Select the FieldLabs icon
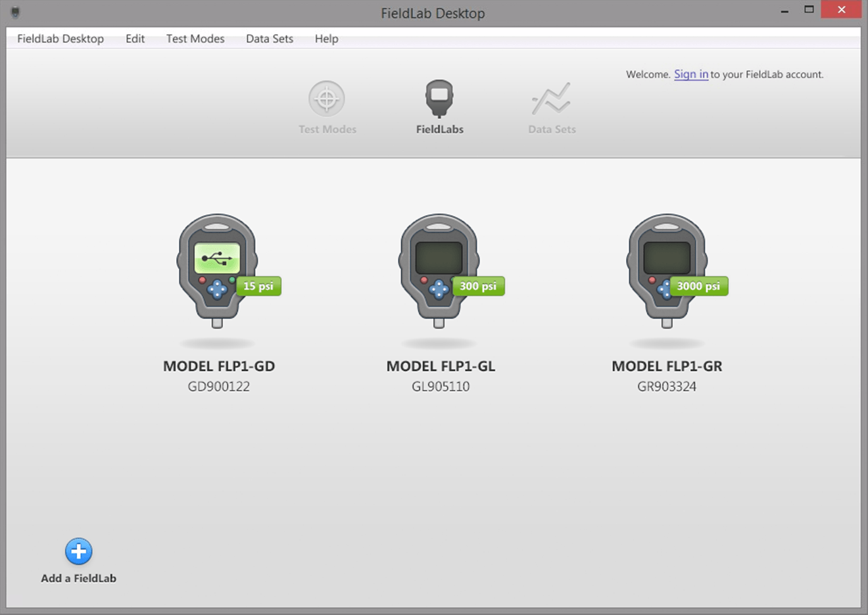868x615 pixels. [439, 105]
